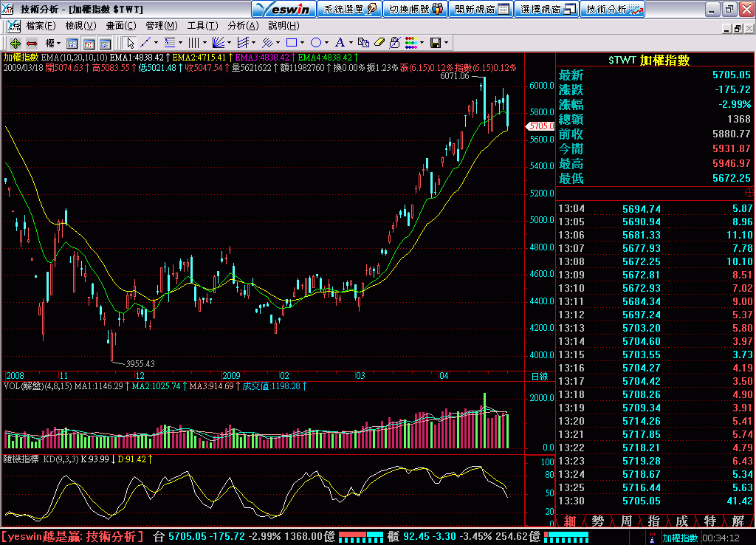Click the 日線 period label

[x=540, y=377]
